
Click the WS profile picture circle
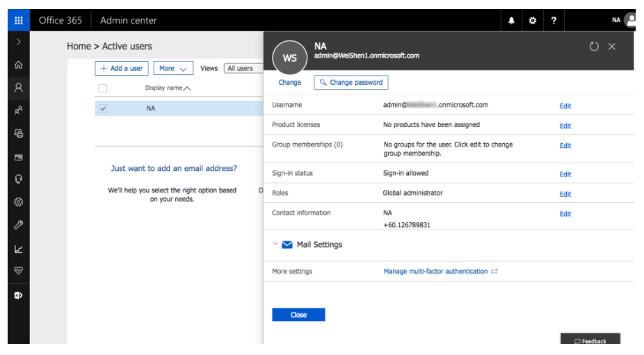click(x=289, y=58)
